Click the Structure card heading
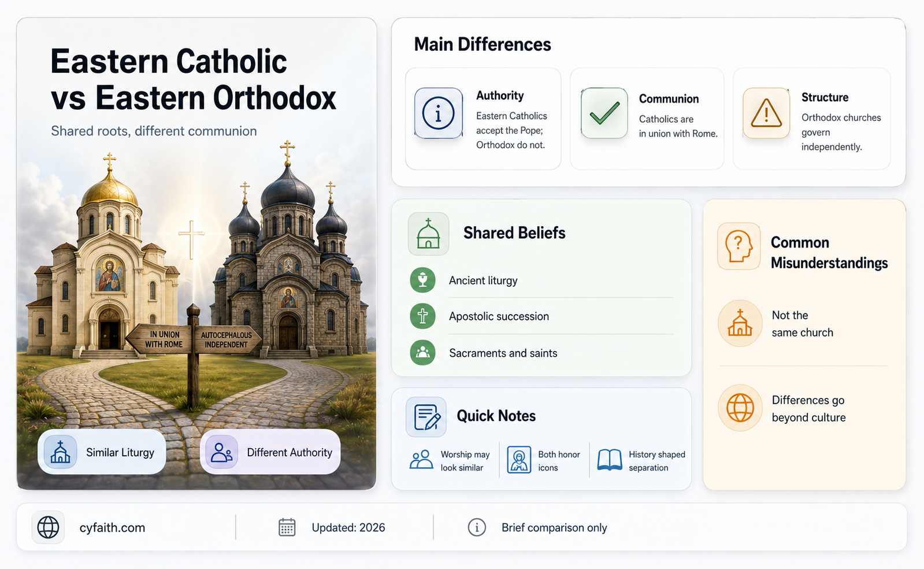924x569 pixels. pos(825,97)
